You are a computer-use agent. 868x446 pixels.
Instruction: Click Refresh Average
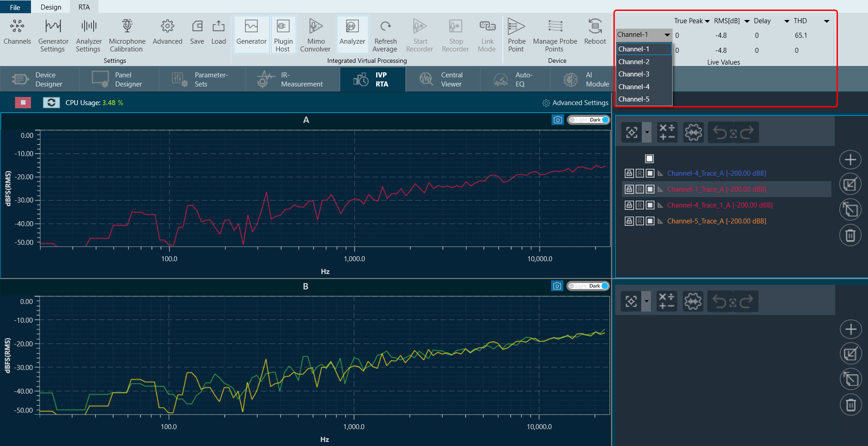[385, 35]
